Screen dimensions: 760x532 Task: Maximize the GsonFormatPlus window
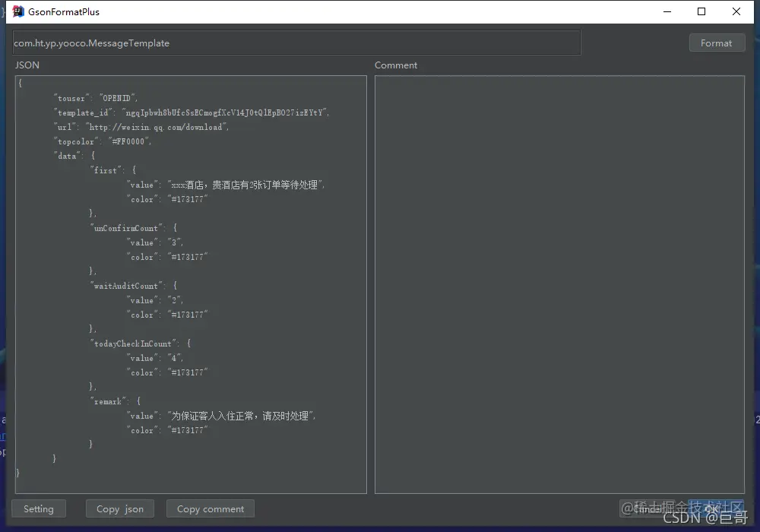coord(701,11)
